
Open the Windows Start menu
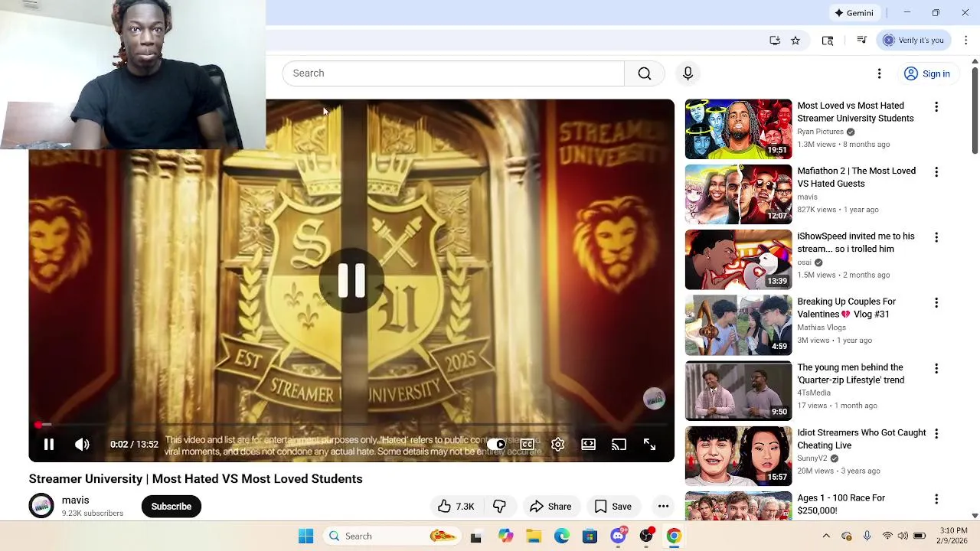pyautogui.click(x=305, y=536)
